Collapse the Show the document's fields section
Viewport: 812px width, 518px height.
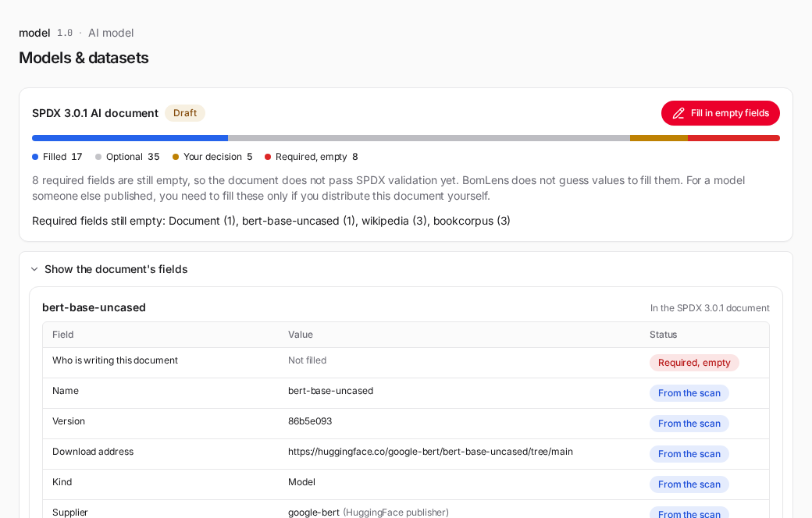[x=109, y=269]
